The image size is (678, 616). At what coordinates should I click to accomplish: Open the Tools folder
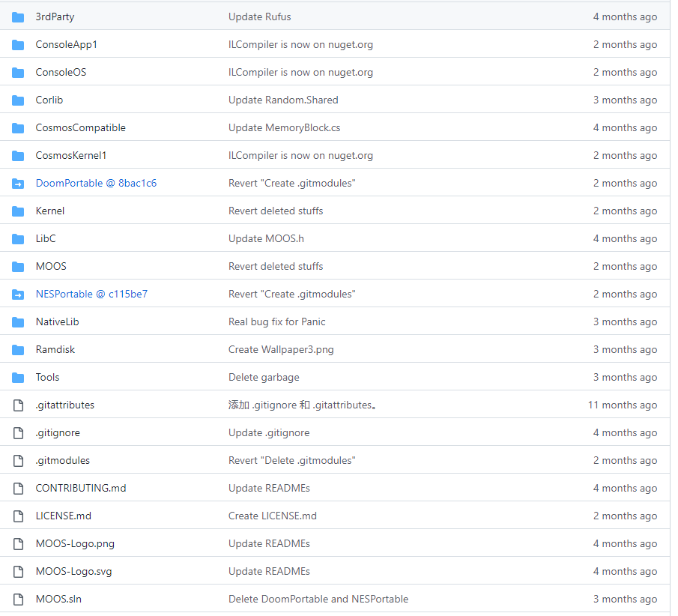[x=47, y=377]
